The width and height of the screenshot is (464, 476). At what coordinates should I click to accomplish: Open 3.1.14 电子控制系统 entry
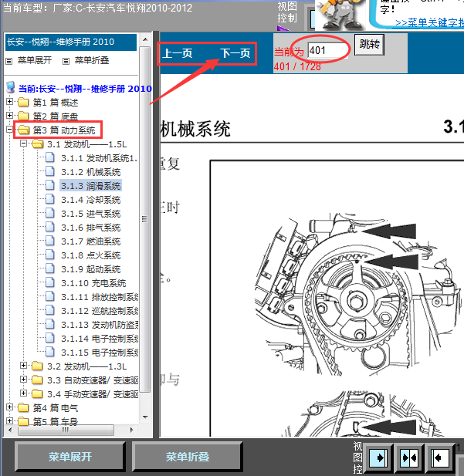tap(100, 339)
